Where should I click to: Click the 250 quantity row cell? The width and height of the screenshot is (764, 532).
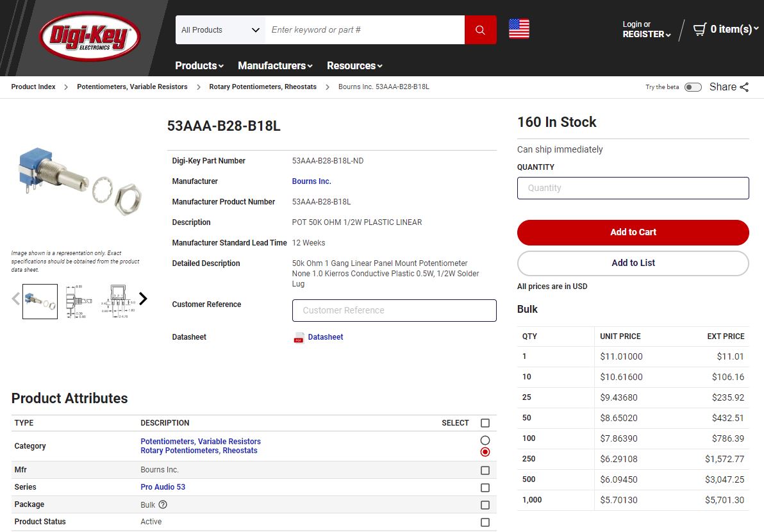click(x=529, y=459)
